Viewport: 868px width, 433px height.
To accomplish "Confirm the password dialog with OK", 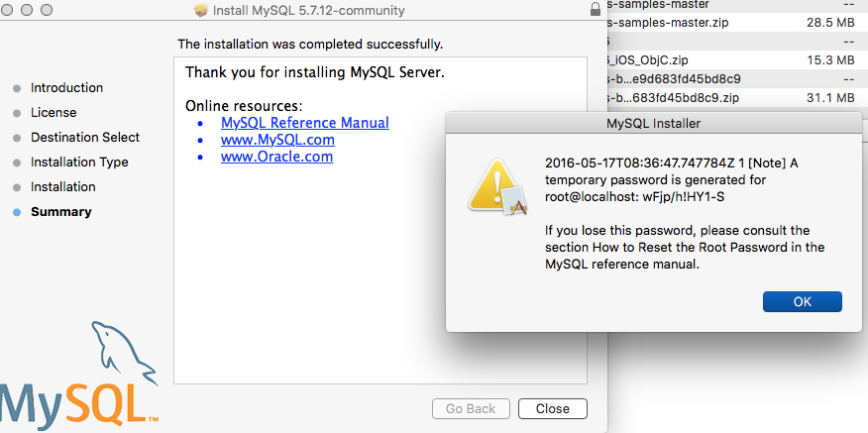I will coord(803,302).
